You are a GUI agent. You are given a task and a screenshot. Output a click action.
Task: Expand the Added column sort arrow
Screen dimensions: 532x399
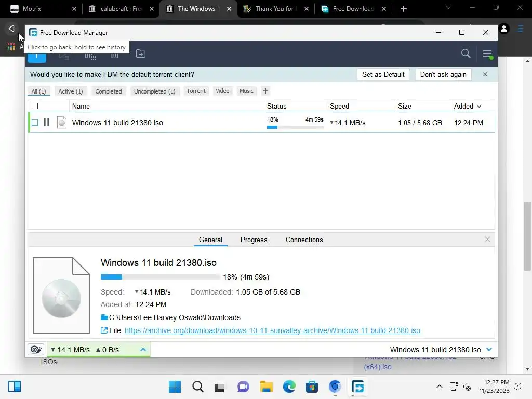point(479,107)
